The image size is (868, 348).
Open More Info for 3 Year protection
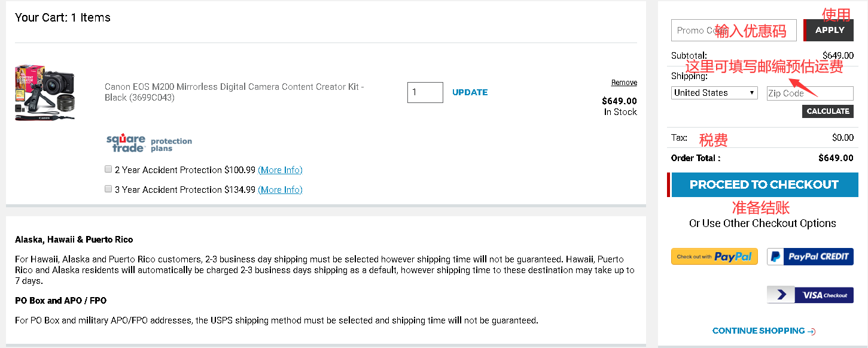click(280, 190)
